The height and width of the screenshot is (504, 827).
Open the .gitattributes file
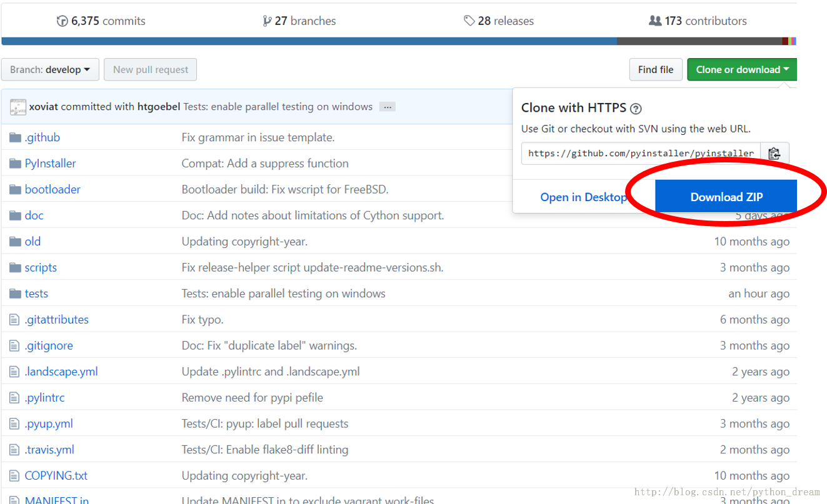[x=57, y=320]
